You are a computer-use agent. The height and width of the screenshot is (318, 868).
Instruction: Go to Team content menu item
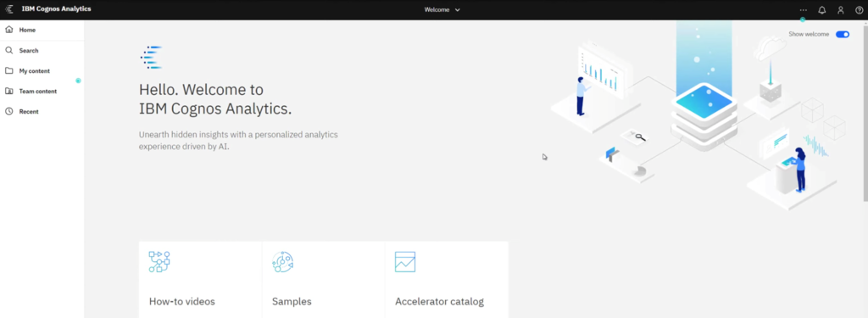click(x=42, y=91)
